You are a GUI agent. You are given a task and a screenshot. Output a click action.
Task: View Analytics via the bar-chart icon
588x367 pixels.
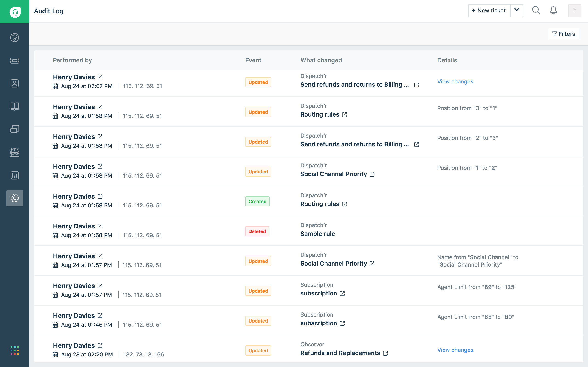pyautogui.click(x=14, y=175)
